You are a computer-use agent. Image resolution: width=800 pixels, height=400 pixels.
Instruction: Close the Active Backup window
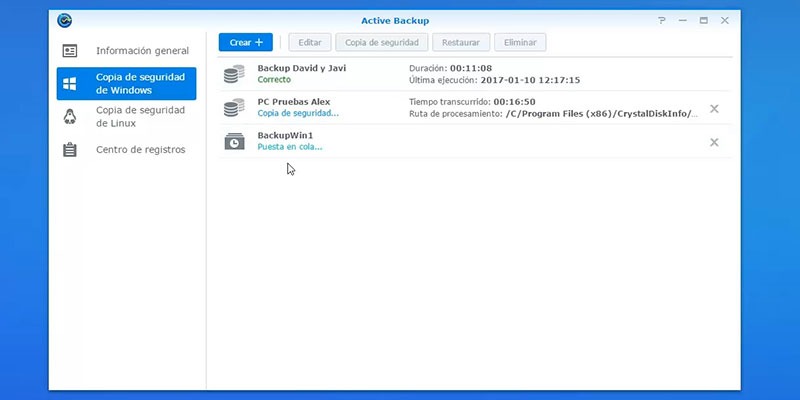[724, 20]
